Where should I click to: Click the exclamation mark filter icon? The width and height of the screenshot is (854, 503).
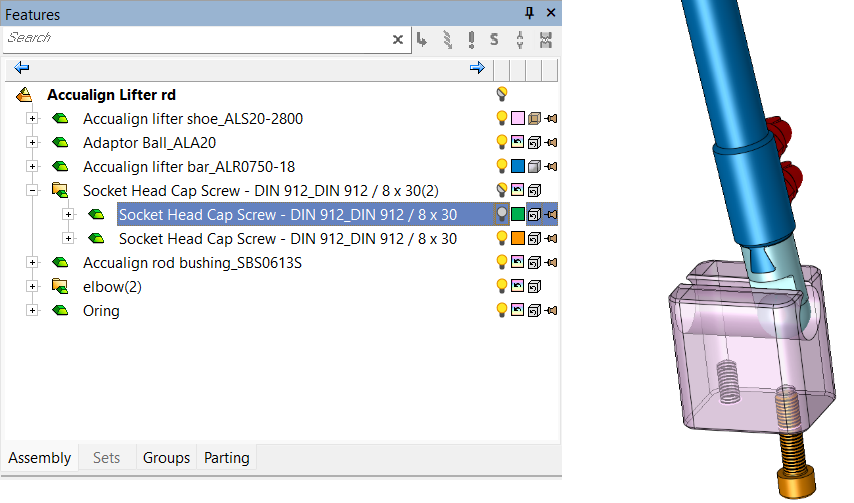470,40
